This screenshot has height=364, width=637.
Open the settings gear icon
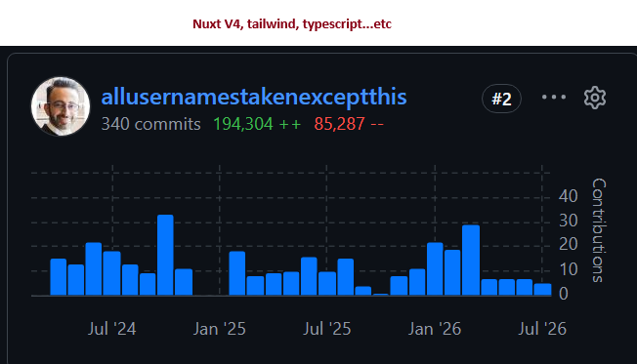point(595,98)
